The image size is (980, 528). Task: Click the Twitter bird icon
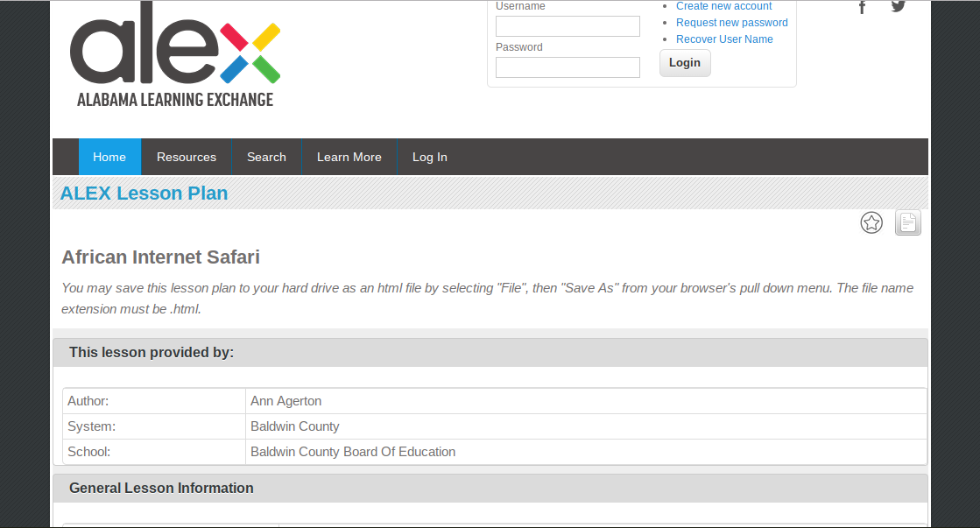click(898, 6)
